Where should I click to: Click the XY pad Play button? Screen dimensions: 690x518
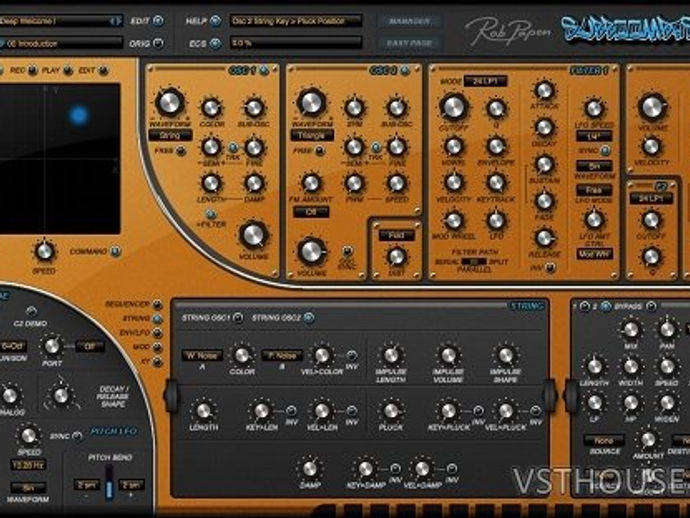coord(68,70)
